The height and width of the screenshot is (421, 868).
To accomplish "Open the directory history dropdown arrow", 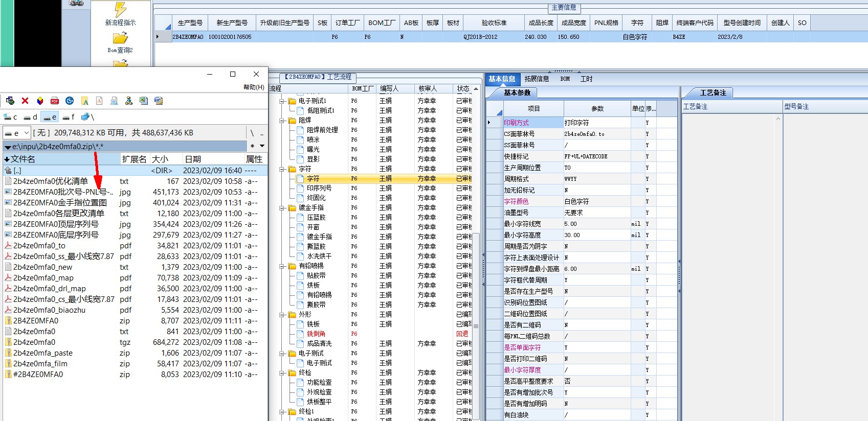I will [x=262, y=146].
